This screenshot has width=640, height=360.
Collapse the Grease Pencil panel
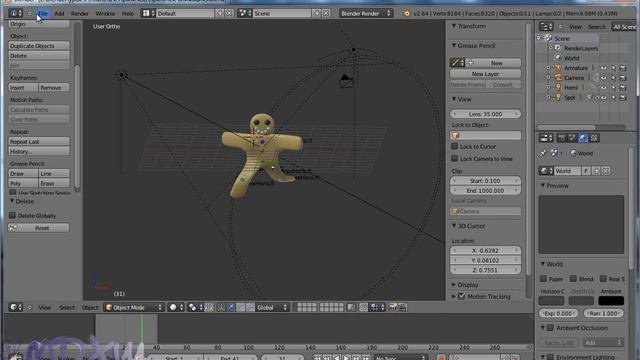tap(454, 46)
